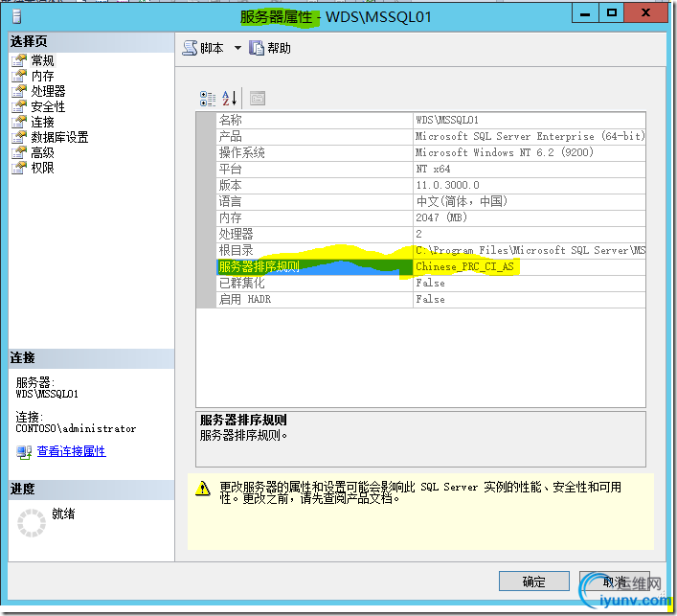
Task: Click the progress spinner icon next to 就绪
Action: click(x=31, y=523)
